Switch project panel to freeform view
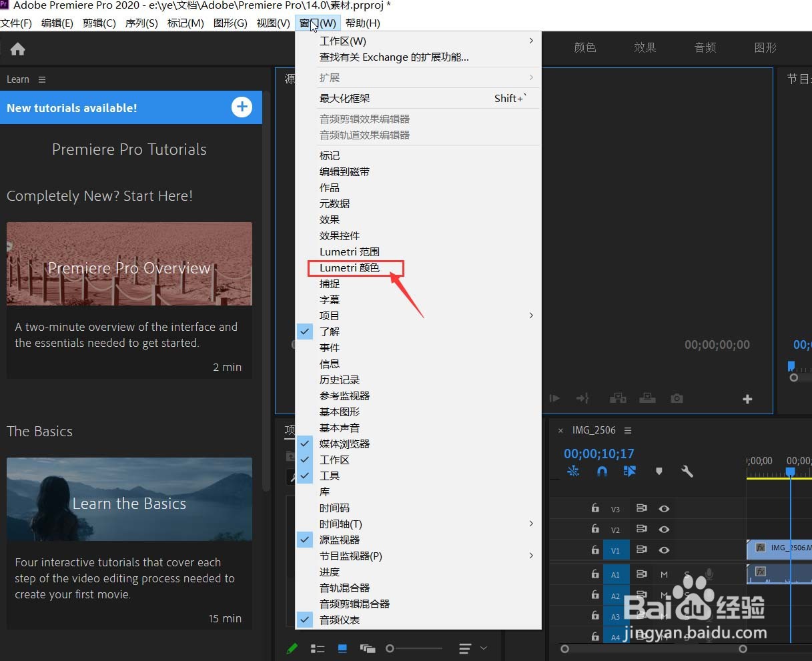The height and width of the screenshot is (661, 812). [368, 648]
